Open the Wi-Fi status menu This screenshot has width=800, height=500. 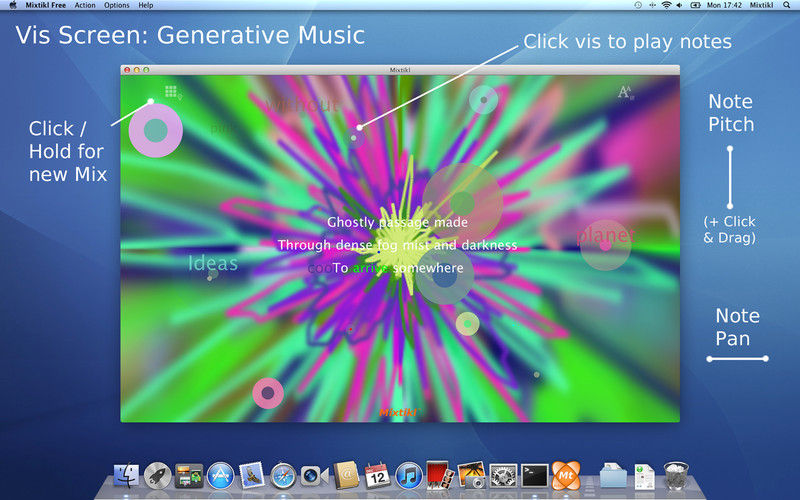(666, 5)
